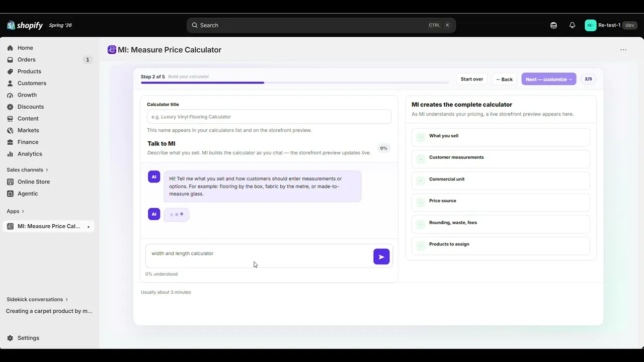Click the Orders count badge showing 1

[88, 60]
